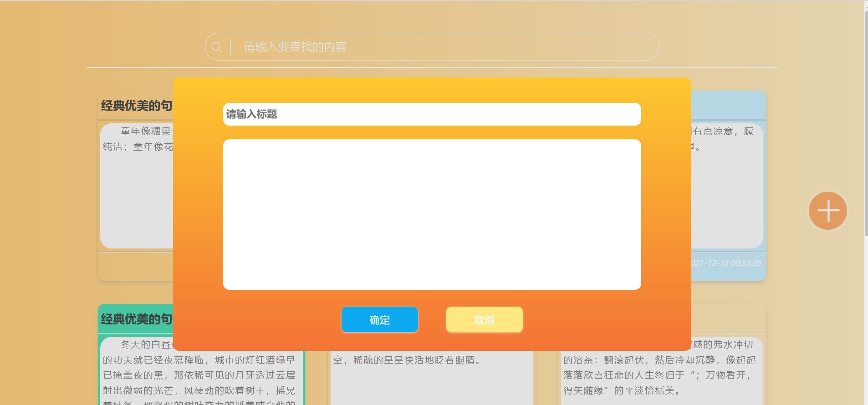Image resolution: width=868 pixels, height=405 pixels.
Task: Click the large note content textarea
Action: (432, 214)
